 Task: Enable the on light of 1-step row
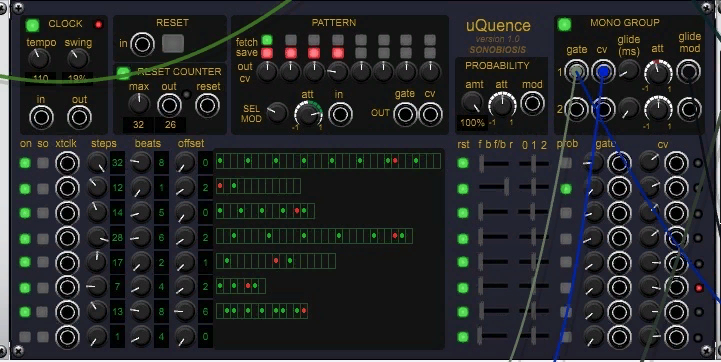(x=25, y=337)
